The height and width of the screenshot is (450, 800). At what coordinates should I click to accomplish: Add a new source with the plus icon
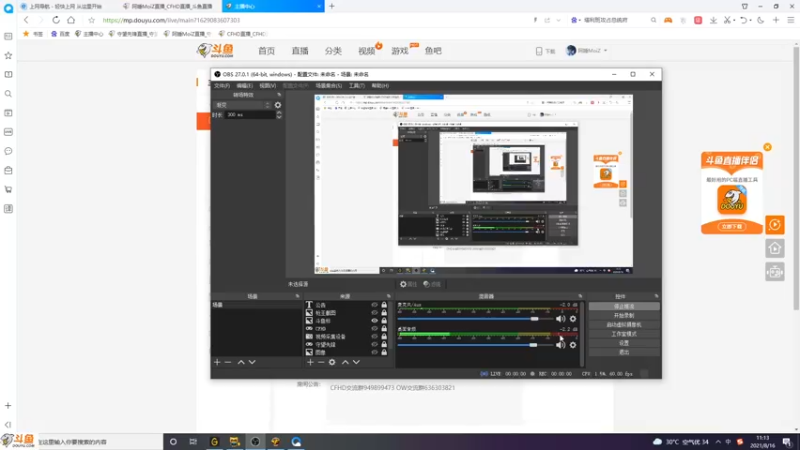[x=310, y=362]
